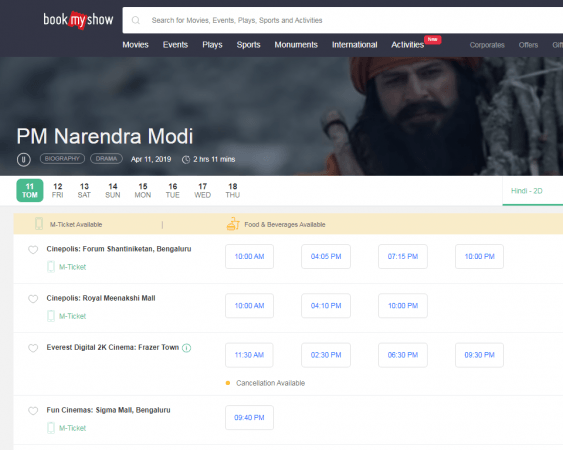This screenshot has height=450, width=563.
Task: Book the 02:30 PM showtime
Action: tap(326, 355)
